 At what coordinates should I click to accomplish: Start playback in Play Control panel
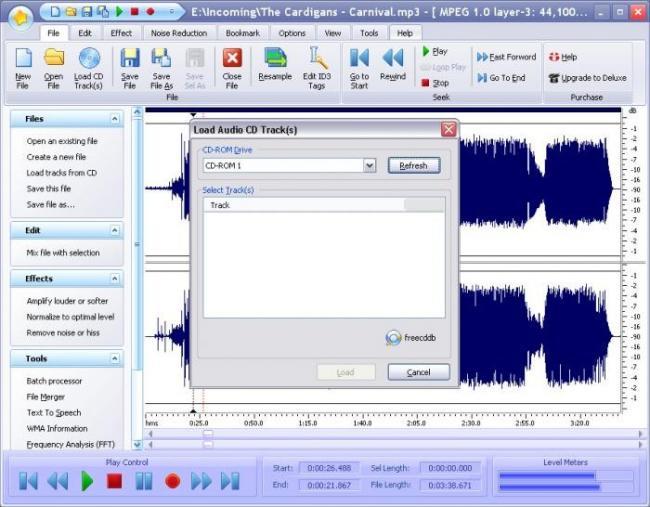(87, 481)
